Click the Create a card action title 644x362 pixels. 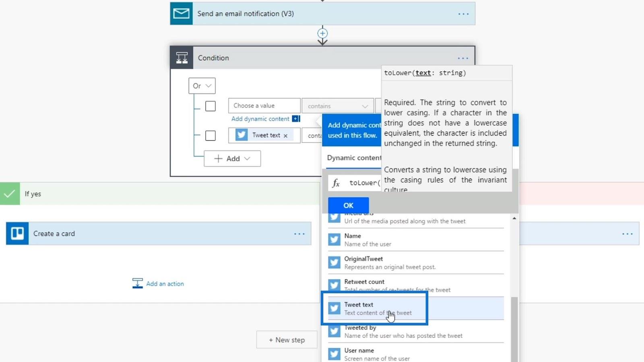coord(54,234)
